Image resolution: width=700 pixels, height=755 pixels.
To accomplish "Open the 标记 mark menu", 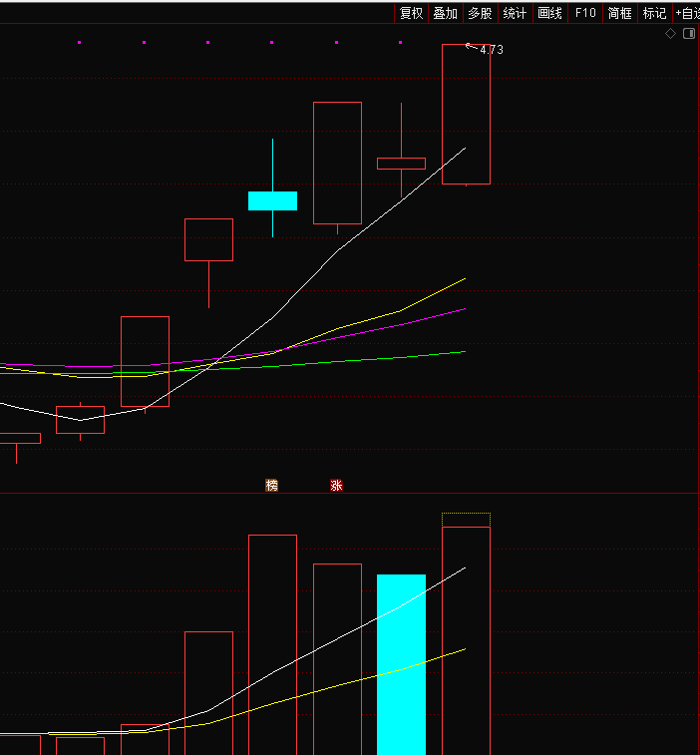I will 654,13.
